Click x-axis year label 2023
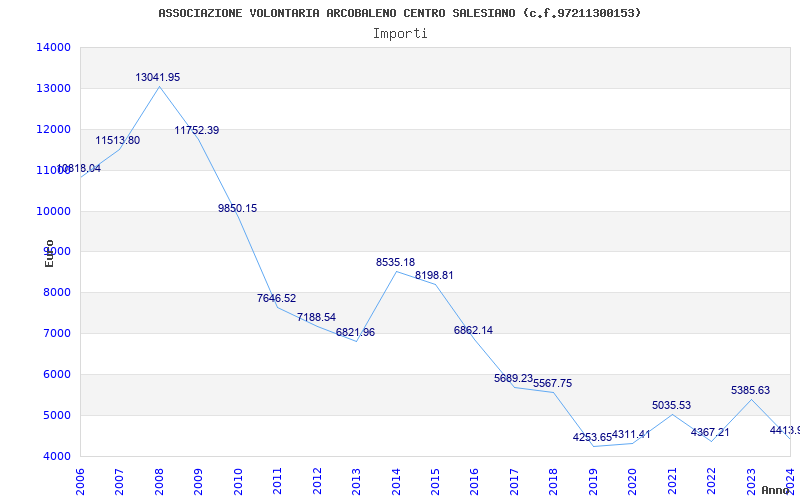The width and height of the screenshot is (800, 500). [x=751, y=480]
